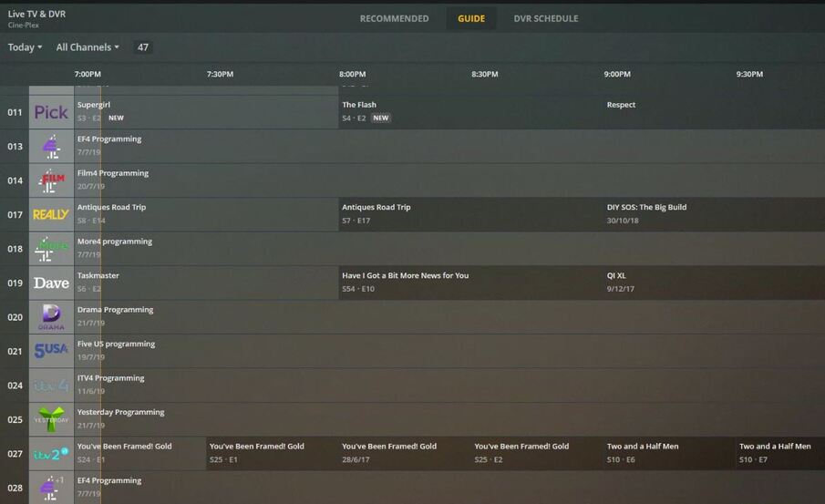Open E4 Programming on channel 028
825x504 pixels.
449,488
